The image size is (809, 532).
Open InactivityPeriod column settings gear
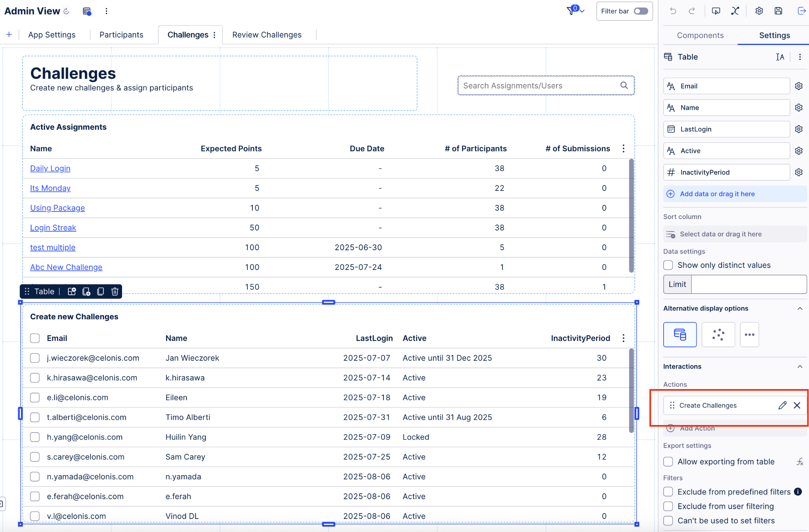pyautogui.click(x=799, y=172)
